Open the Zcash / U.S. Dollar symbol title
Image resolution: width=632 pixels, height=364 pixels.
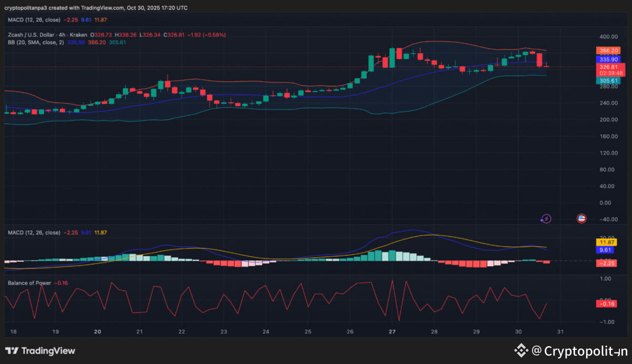pos(27,35)
